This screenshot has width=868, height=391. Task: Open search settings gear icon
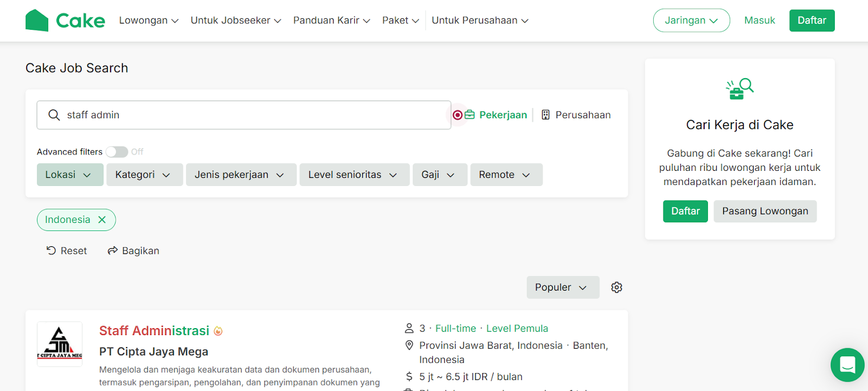(617, 287)
